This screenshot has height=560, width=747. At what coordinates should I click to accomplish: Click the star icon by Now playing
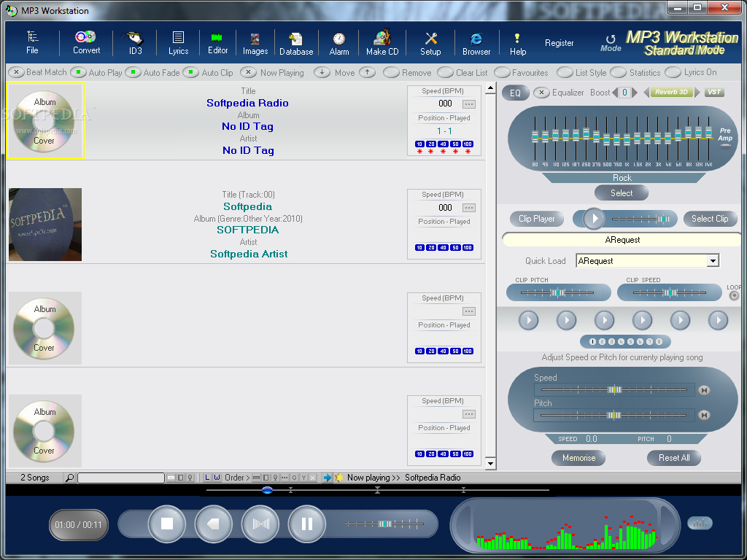pos(338,477)
